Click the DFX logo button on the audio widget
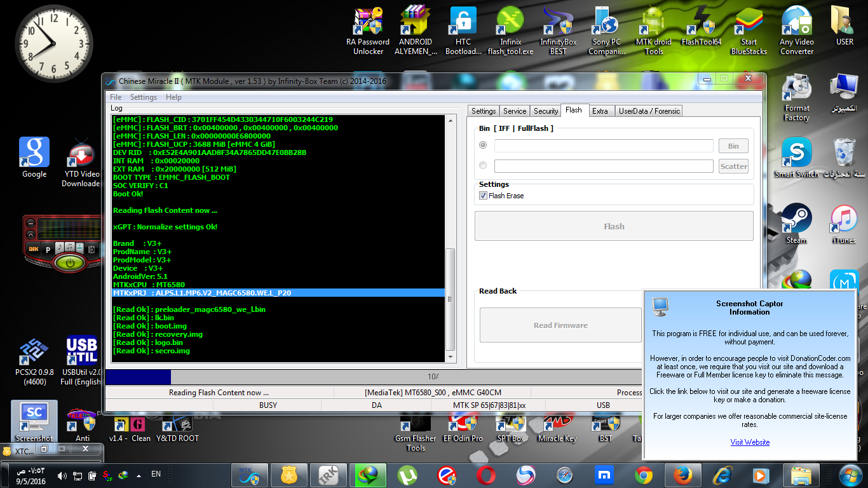 pyautogui.click(x=33, y=249)
